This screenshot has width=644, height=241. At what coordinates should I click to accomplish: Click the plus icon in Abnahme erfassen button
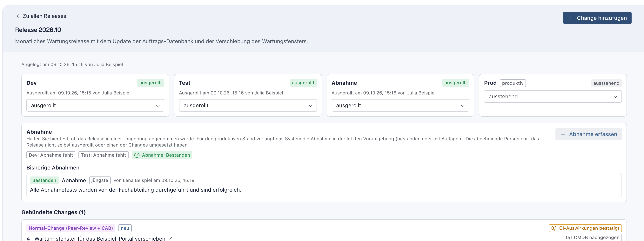tap(563, 134)
